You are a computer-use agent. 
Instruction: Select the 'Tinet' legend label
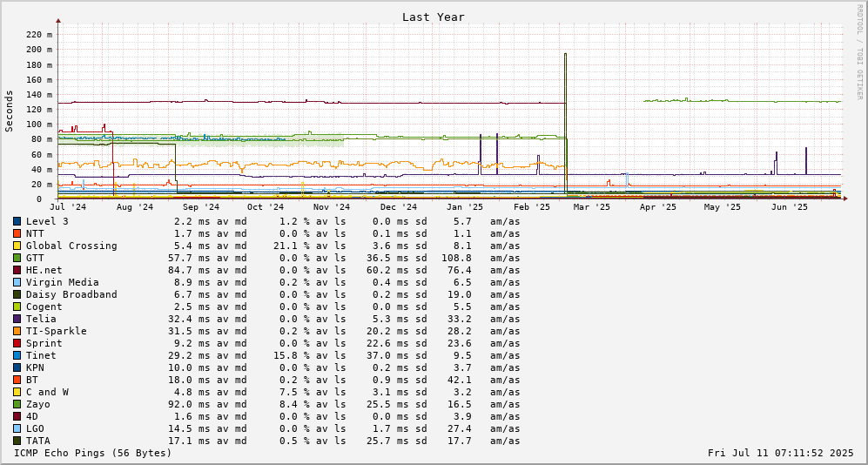pyautogui.click(x=41, y=355)
